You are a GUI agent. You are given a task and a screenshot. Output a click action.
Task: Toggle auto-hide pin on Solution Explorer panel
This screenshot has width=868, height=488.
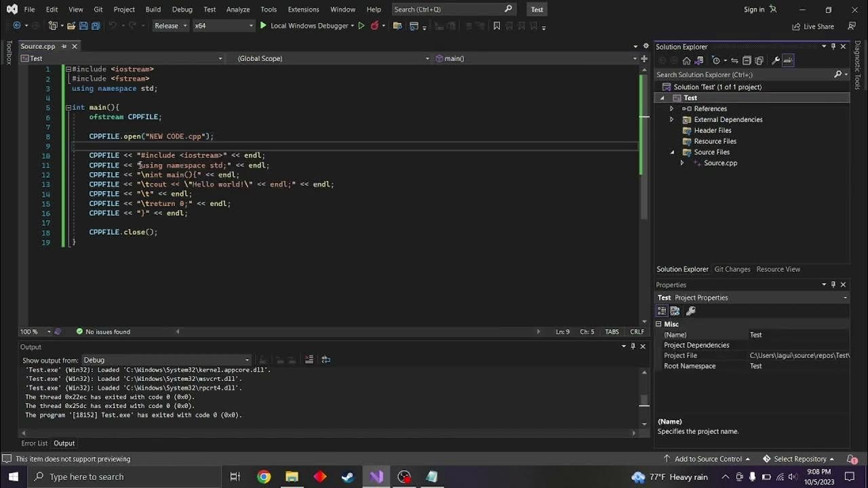(833, 46)
